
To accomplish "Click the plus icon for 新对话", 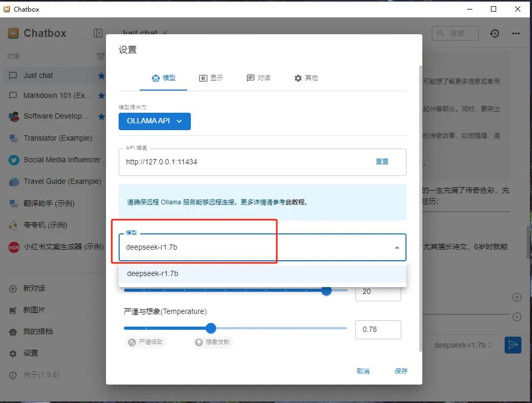I will click(x=13, y=289).
